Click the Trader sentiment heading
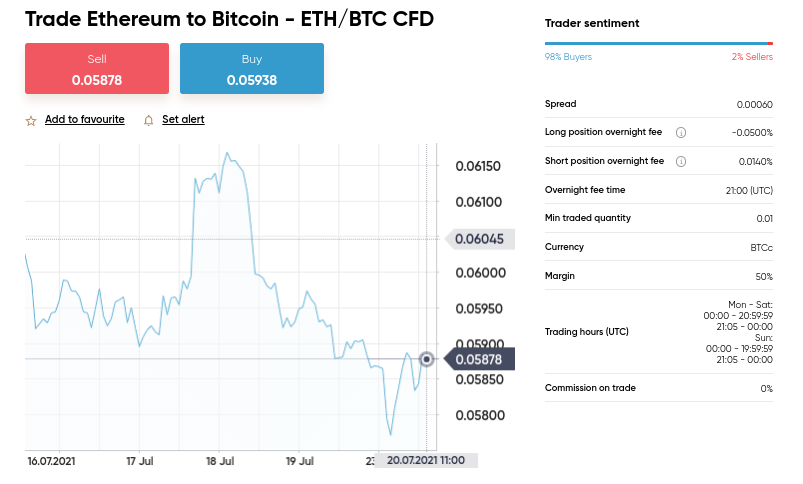 click(x=592, y=23)
